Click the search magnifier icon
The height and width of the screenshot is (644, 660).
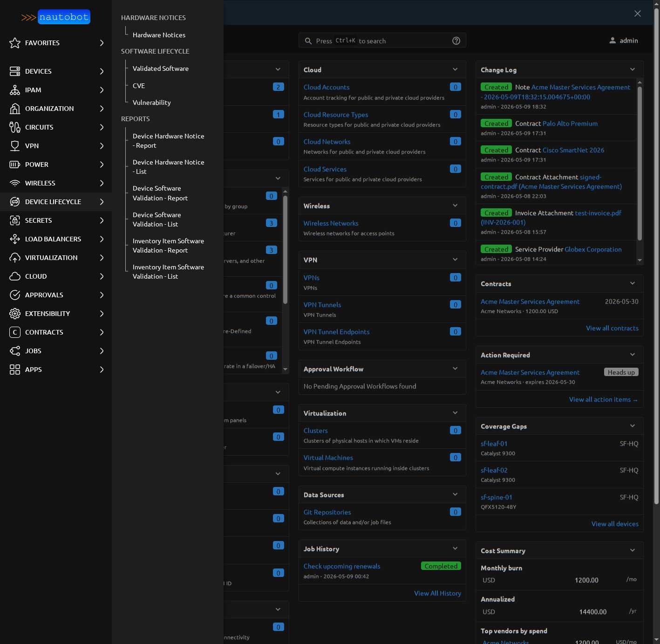(308, 41)
